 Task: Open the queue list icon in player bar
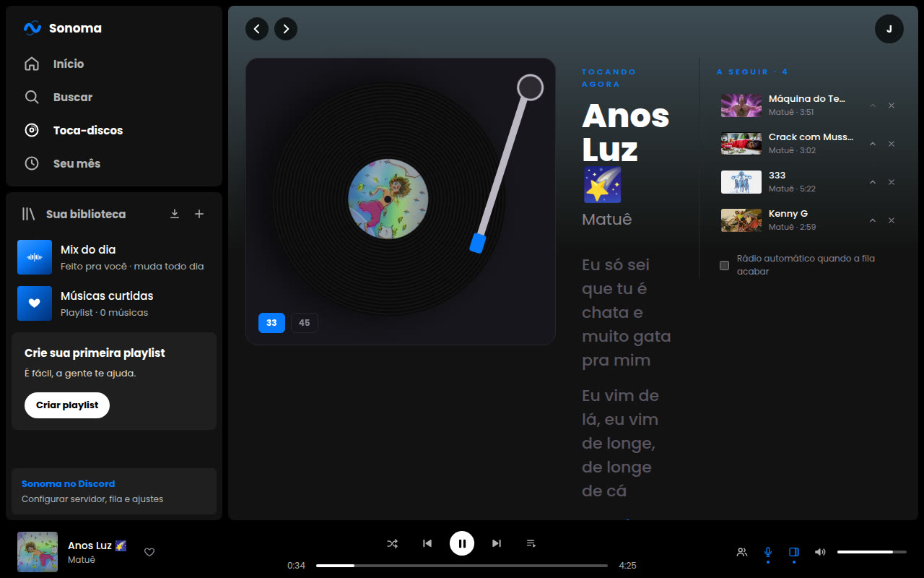click(531, 543)
